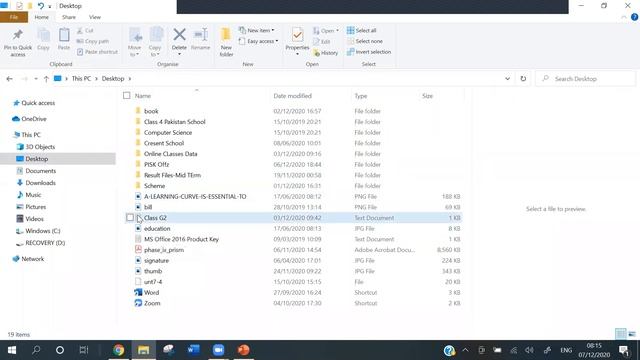Click the Paste ribbon icon
This screenshot has height=360, width=640.
(64, 36)
